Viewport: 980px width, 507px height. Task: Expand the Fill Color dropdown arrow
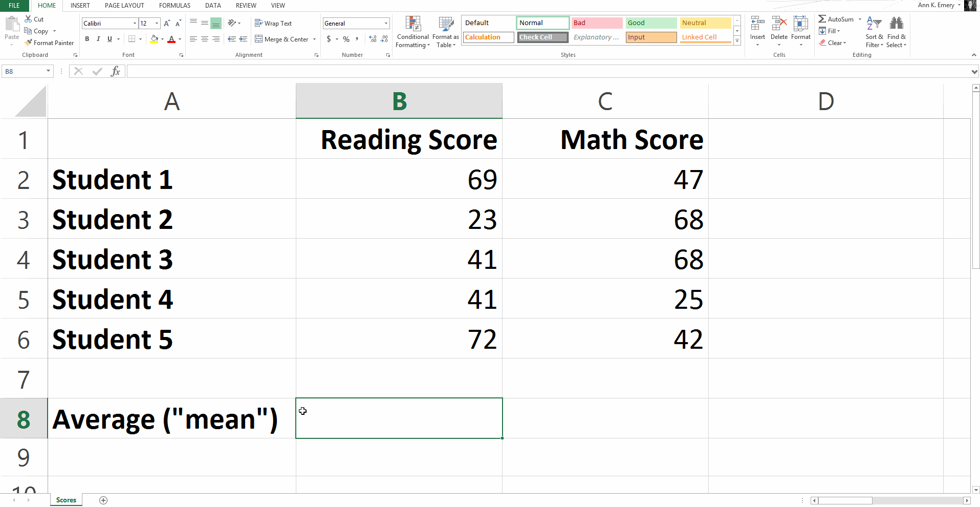point(162,39)
